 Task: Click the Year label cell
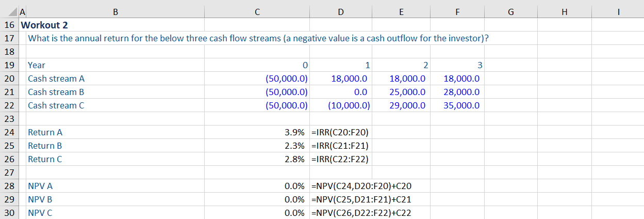pos(37,65)
